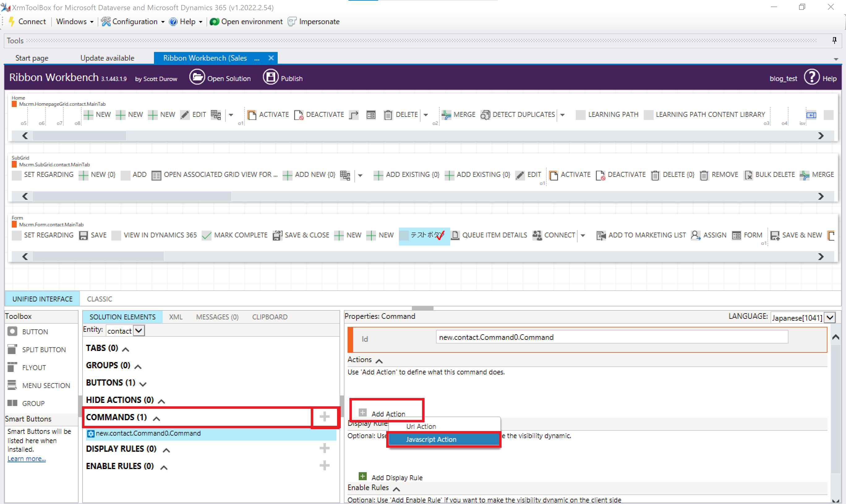
Task: Open the Windows menu dropdown
Action: pos(75,22)
